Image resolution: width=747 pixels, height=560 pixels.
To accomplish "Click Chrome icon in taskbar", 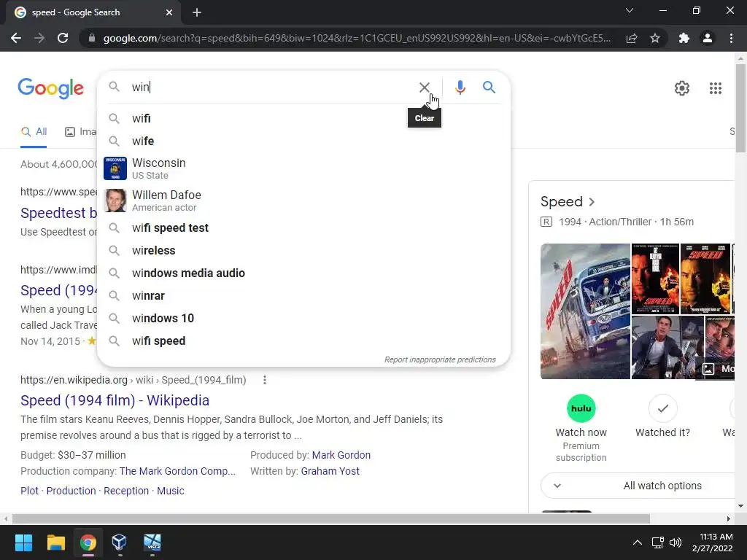I will [x=88, y=542].
